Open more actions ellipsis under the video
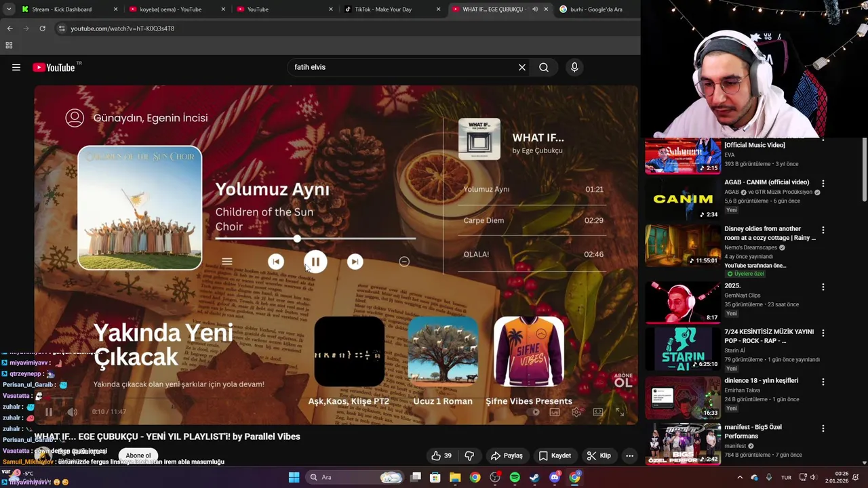Viewport: 868px width, 488px height. (629, 455)
